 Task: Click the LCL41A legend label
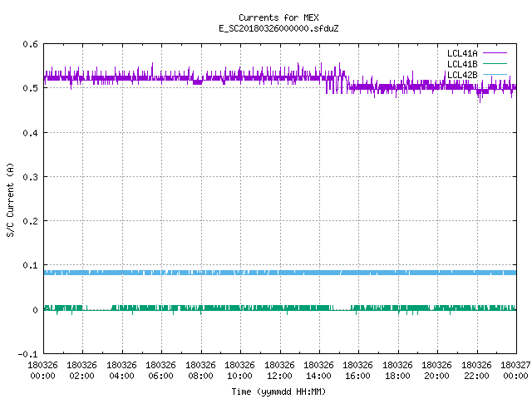pyautogui.click(x=462, y=53)
